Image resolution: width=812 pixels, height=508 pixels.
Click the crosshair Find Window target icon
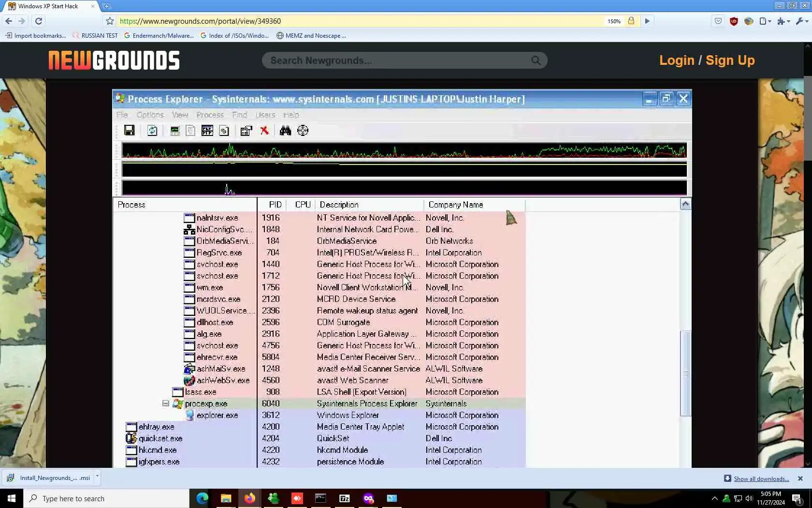303,131
